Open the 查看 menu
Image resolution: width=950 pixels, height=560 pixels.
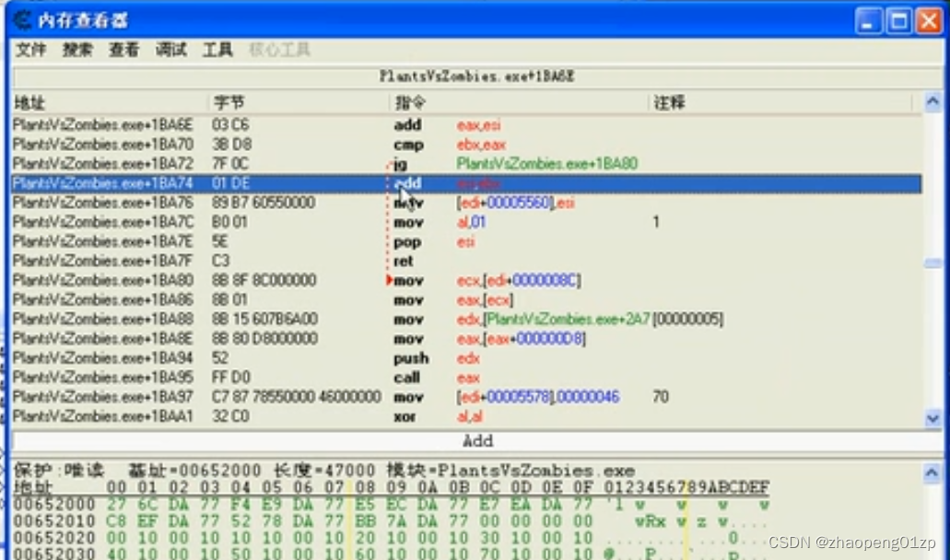click(x=124, y=50)
